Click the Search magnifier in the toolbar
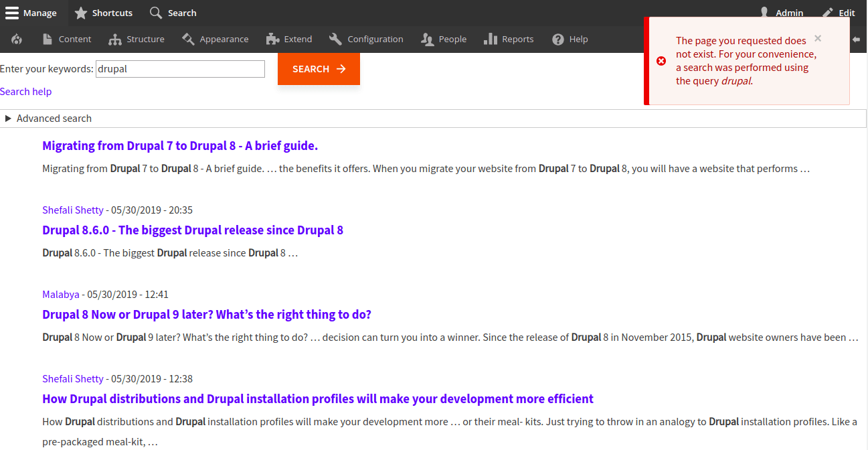This screenshot has height=450, width=868. [x=156, y=13]
